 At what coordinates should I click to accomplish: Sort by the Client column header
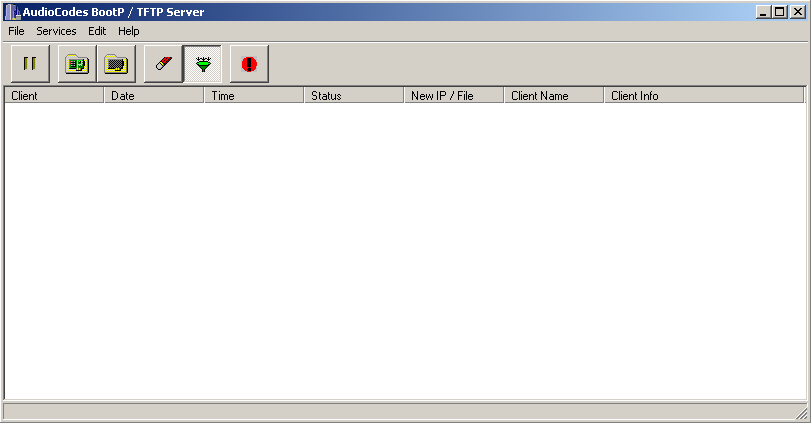54,96
